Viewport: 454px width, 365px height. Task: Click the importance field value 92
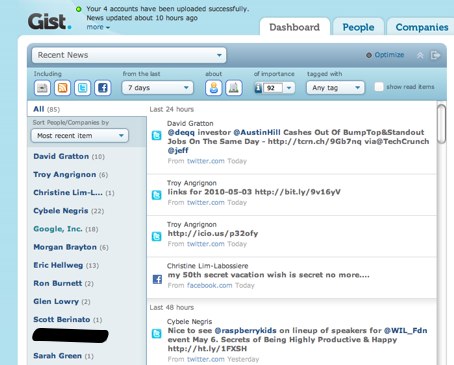click(x=273, y=88)
